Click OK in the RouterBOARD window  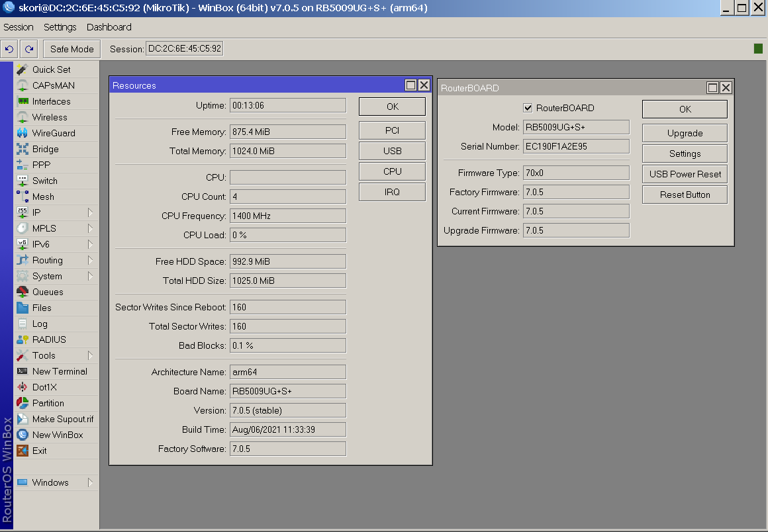pyautogui.click(x=685, y=109)
